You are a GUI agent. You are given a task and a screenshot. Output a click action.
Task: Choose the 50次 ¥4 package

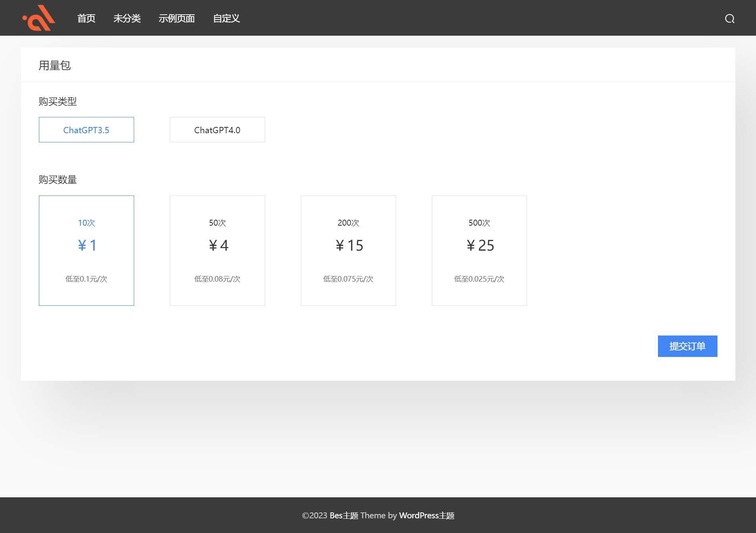217,251
